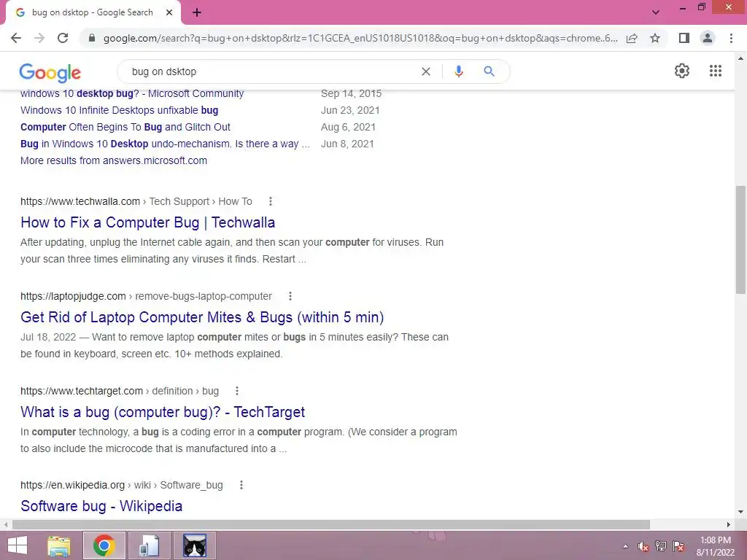Click the address bar URL
Viewport: 747px width, 560px height.
[x=360, y=38]
